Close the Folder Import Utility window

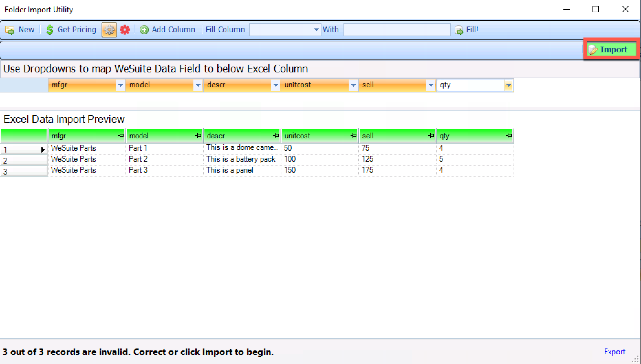pyautogui.click(x=625, y=9)
